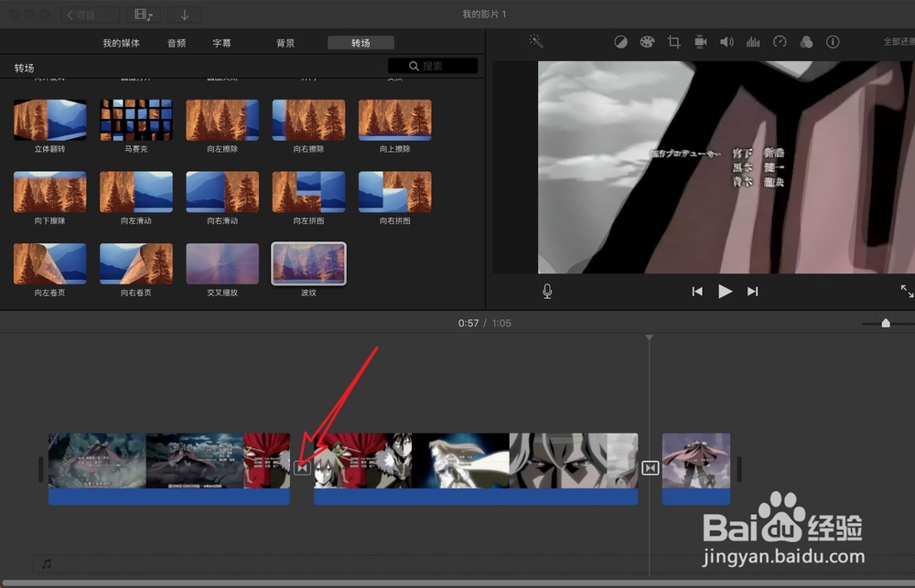The width and height of the screenshot is (915, 588).
Task: Click the media library film-music icon
Action: tap(144, 15)
